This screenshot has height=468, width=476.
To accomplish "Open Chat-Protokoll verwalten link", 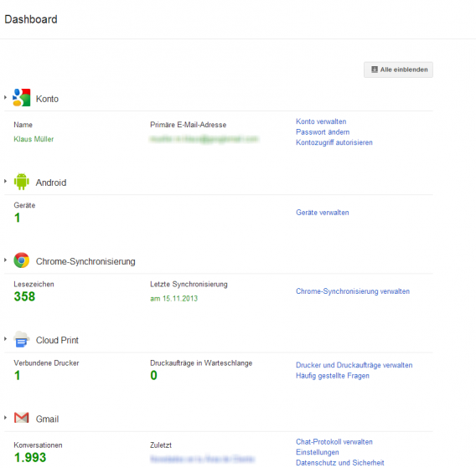I will click(x=334, y=442).
